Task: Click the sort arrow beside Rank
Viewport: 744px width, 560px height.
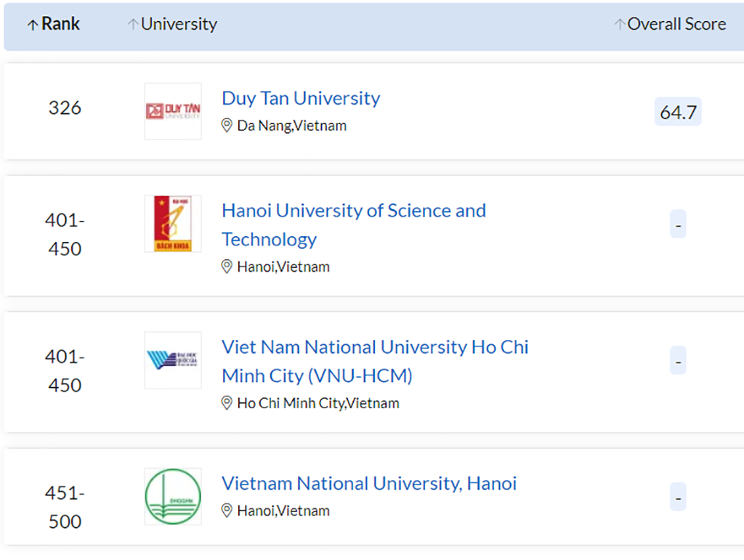Action: [x=32, y=25]
